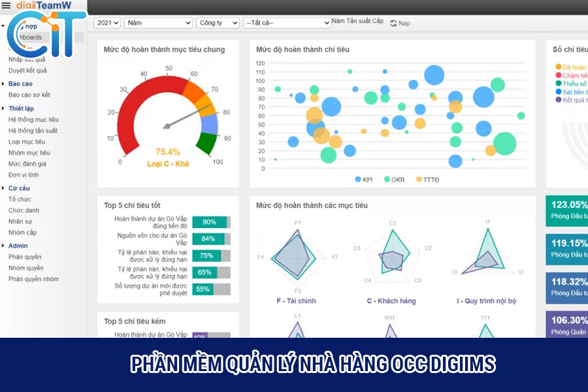The width and height of the screenshot is (588, 392).
Task: Open Duyệt kết quả in the sidebar
Action: point(27,71)
